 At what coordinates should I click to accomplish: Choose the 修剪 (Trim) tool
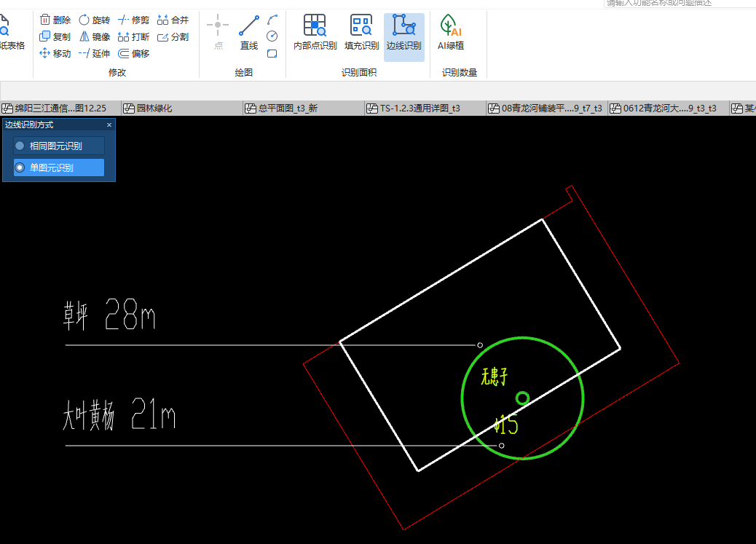[x=134, y=20]
